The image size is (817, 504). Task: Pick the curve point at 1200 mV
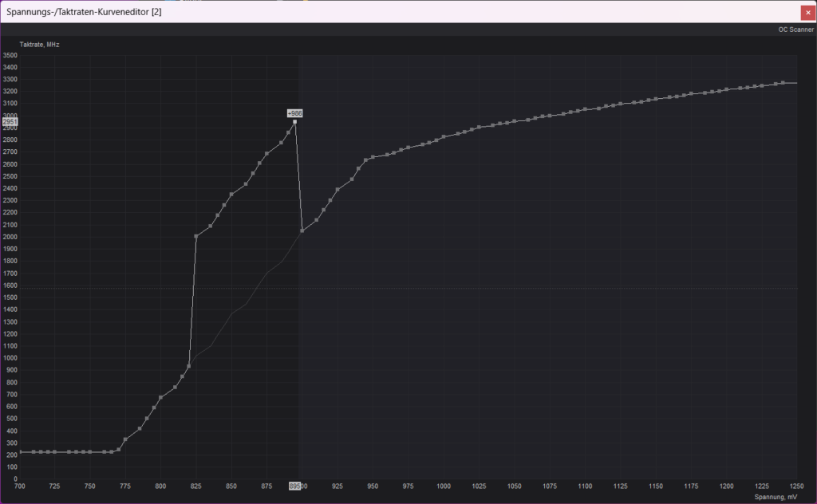(726, 89)
